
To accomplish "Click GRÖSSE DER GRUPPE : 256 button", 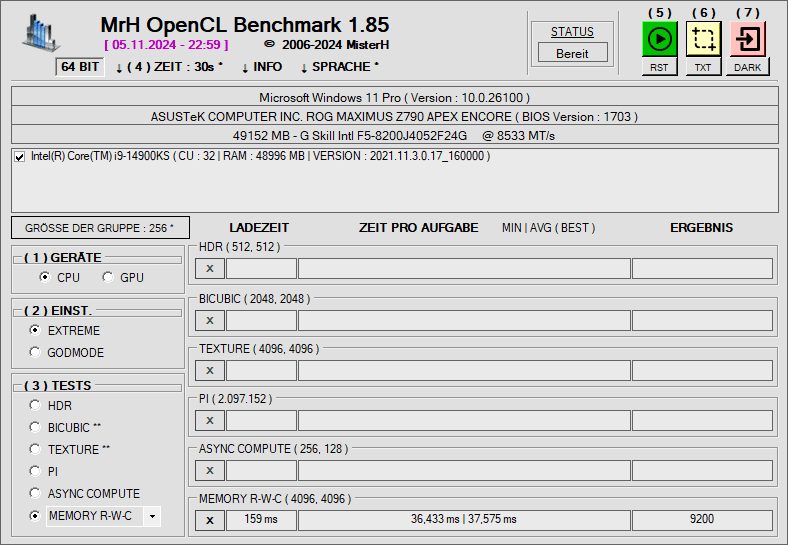I will [x=101, y=228].
